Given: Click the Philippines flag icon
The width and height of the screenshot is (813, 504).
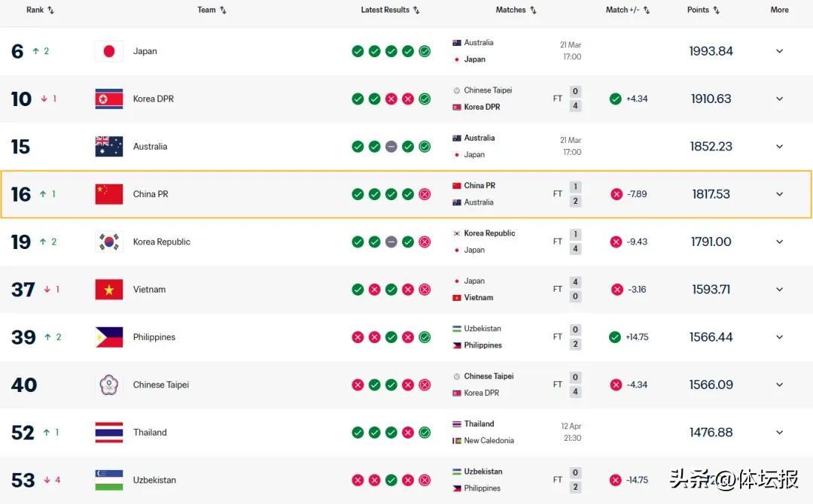Looking at the screenshot, I should 109,337.
